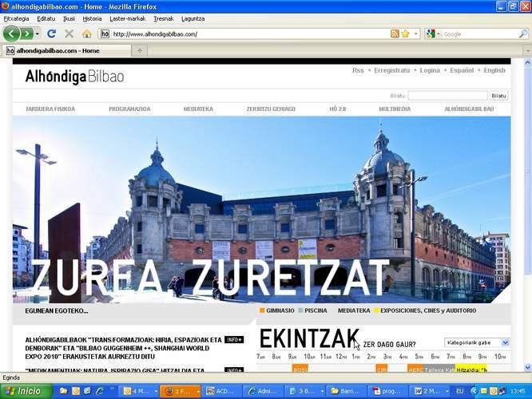Click the EU language indicator in tray
Viewport: 532px width, 399px height.
(459, 391)
